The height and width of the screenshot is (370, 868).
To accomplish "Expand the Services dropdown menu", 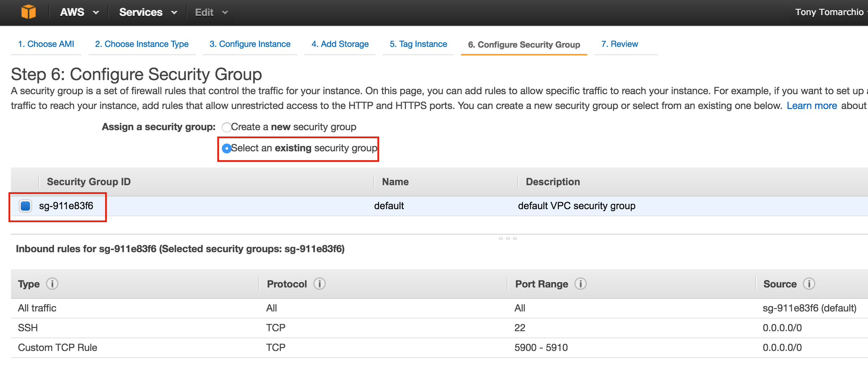I will point(148,12).
